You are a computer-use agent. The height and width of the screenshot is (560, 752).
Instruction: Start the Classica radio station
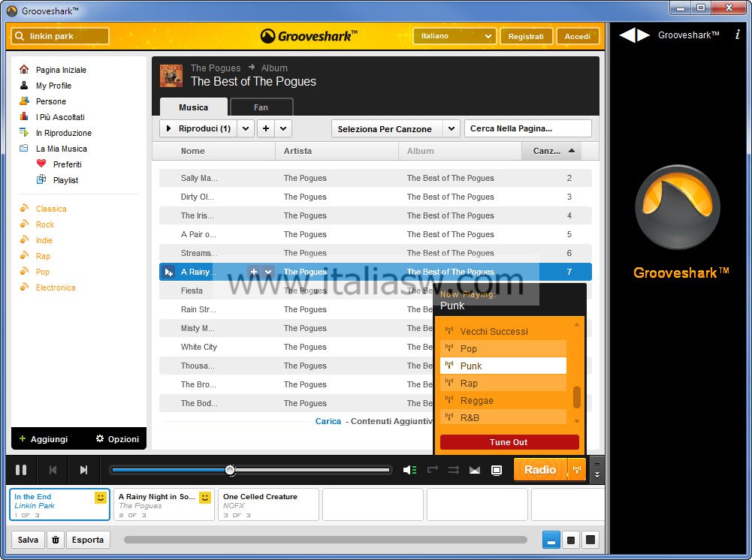pos(51,209)
